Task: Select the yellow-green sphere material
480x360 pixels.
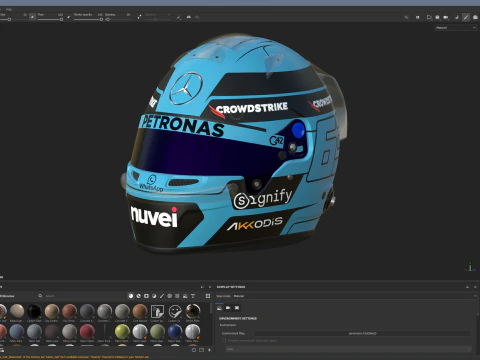Action: (x=122, y=332)
